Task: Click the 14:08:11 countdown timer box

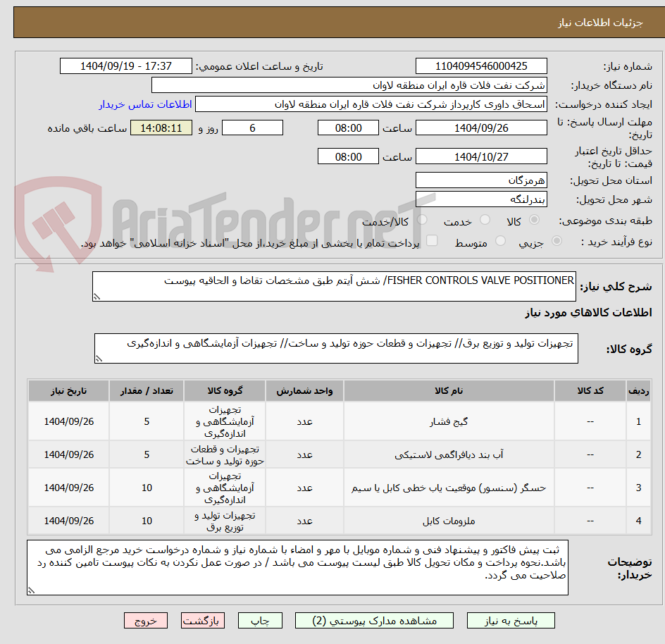Action: (161, 128)
